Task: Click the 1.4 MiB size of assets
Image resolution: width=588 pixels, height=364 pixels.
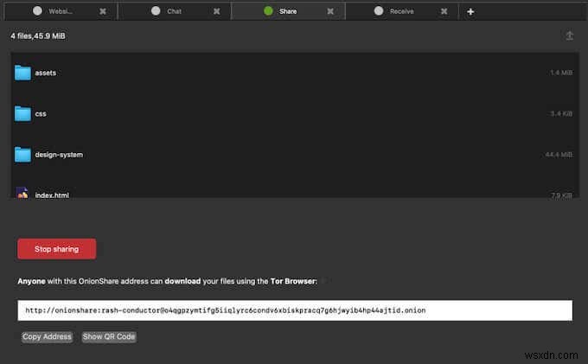Action: point(560,73)
